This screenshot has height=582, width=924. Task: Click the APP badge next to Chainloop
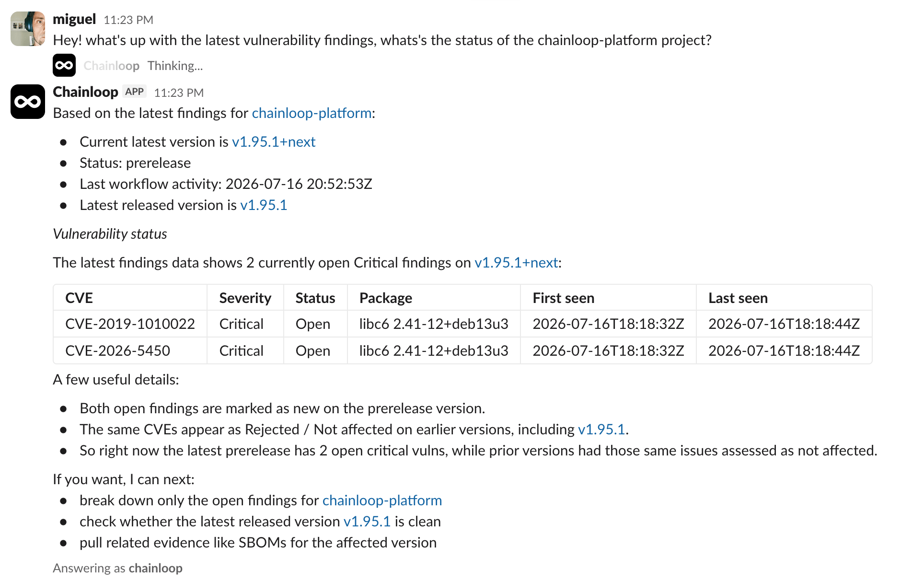135,92
